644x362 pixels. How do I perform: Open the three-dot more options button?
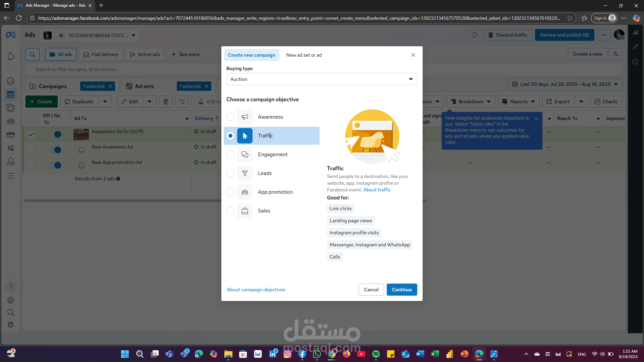pyautogui.click(x=604, y=35)
